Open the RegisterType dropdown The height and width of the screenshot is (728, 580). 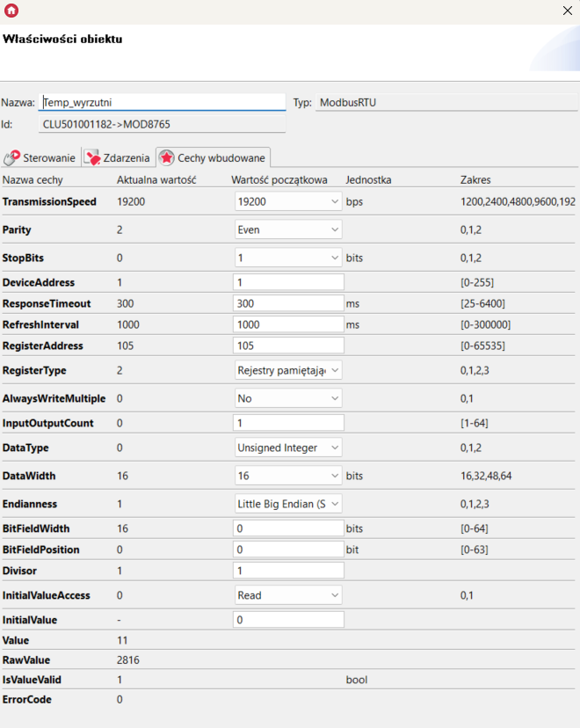[x=288, y=371]
